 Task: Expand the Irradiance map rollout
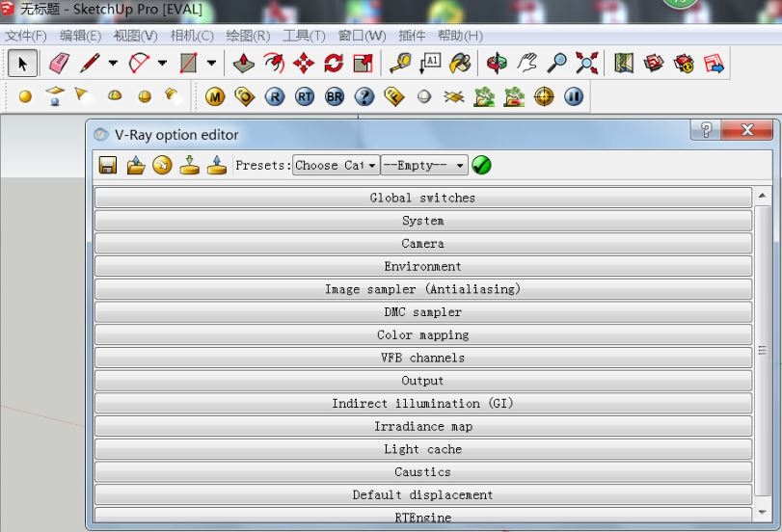[423, 426]
